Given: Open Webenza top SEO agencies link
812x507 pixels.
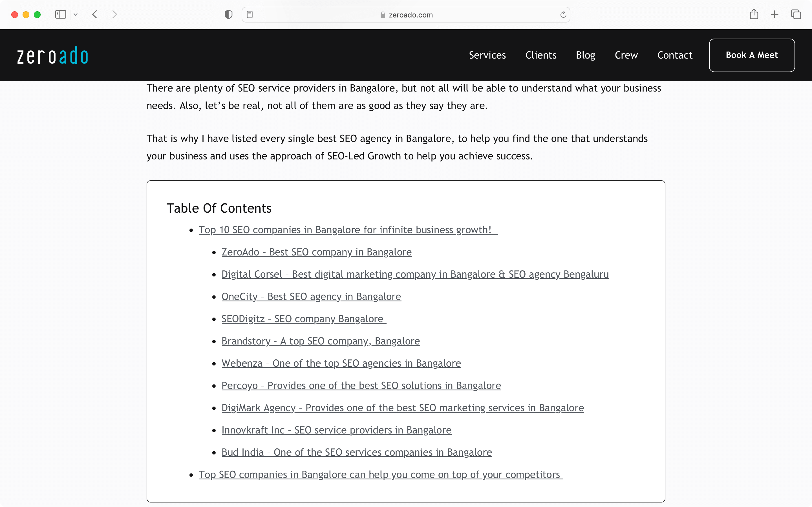Looking at the screenshot, I should [341, 363].
